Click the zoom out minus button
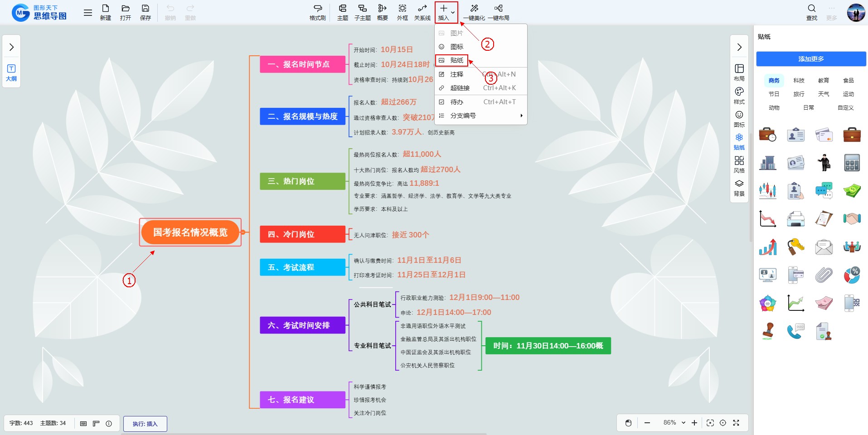The height and width of the screenshot is (435, 868). tap(647, 423)
